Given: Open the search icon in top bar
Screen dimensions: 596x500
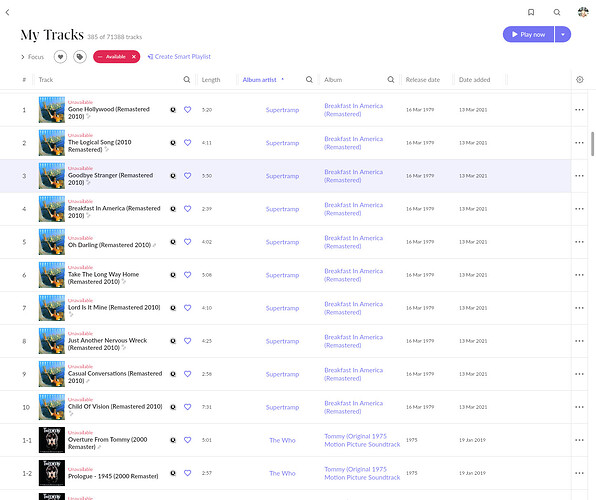Looking at the screenshot, I should pos(557,12).
